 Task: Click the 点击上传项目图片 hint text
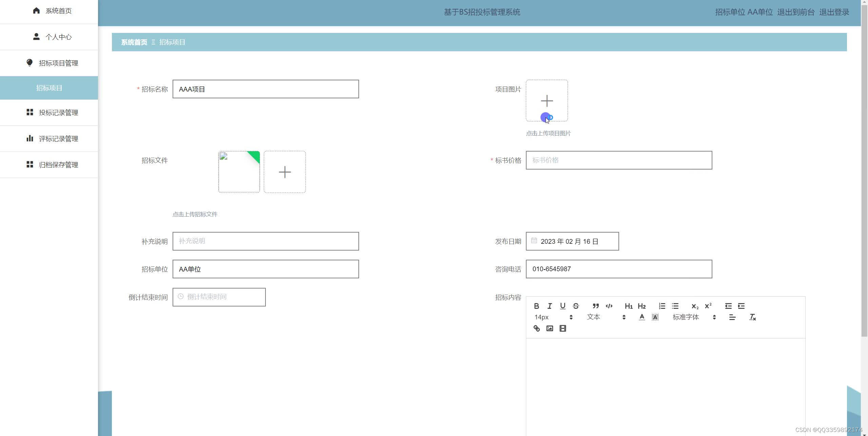[548, 134]
